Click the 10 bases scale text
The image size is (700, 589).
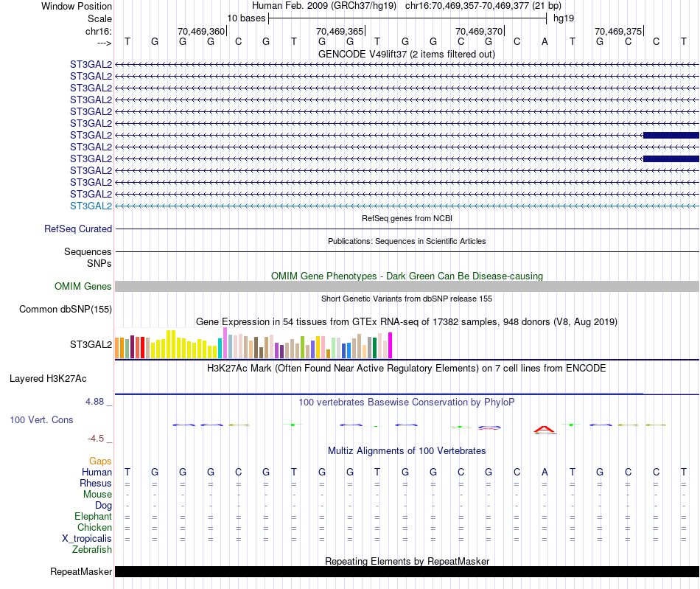pos(246,18)
